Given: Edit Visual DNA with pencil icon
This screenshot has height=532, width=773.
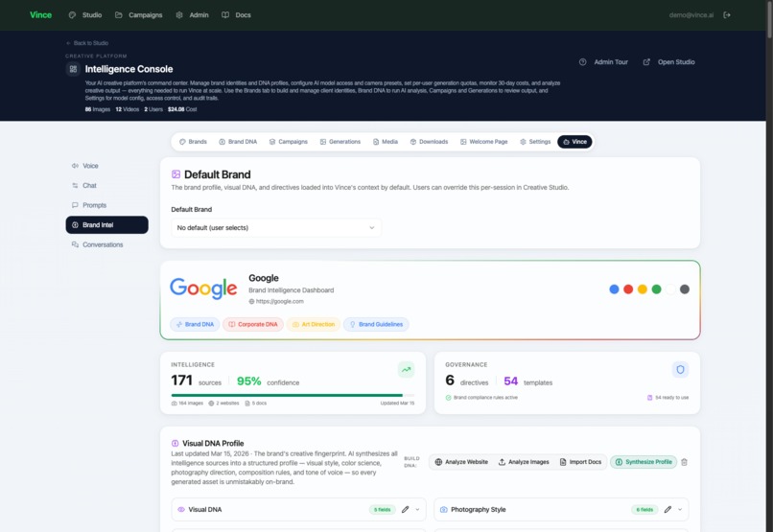Looking at the screenshot, I should coord(406,510).
